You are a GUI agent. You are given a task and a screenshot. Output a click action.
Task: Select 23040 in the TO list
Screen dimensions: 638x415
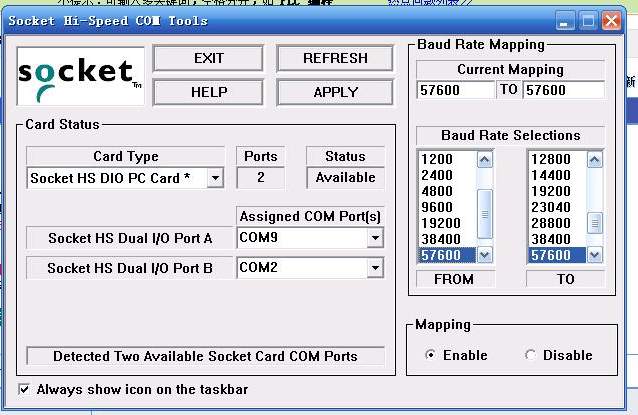(x=557, y=207)
